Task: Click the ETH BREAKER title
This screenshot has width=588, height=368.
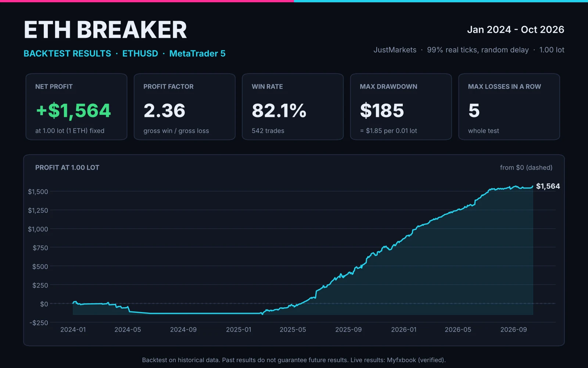Action: [105, 30]
